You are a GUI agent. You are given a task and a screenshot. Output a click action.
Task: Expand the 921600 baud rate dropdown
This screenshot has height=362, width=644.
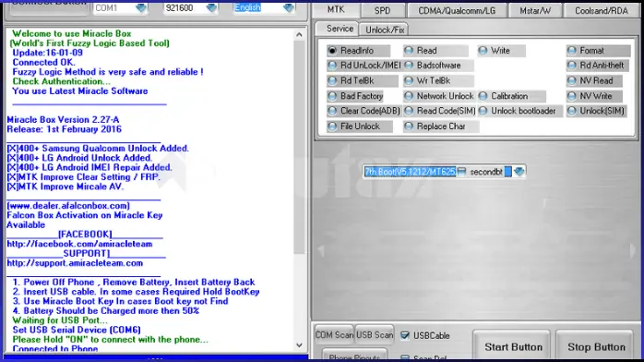tap(211, 7)
